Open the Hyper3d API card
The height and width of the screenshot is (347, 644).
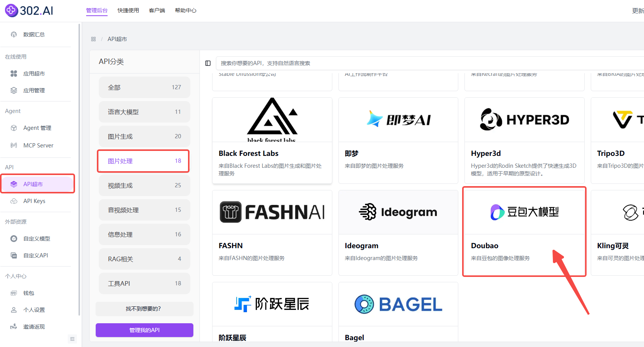pyautogui.click(x=525, y=141)
